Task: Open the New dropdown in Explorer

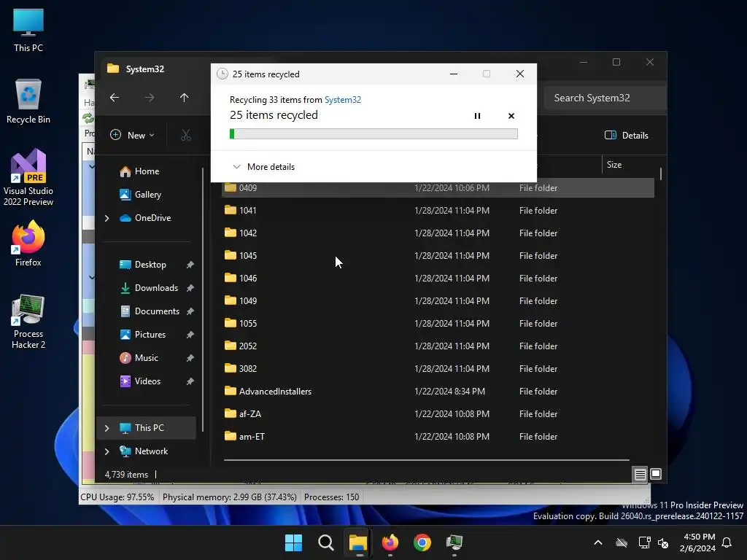Action: pos(132,135)
